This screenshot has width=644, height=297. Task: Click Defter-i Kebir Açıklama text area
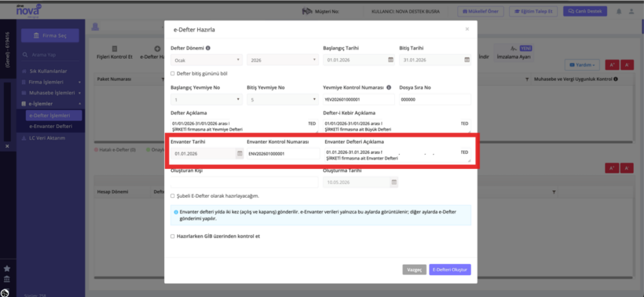(x=397, y=126)
